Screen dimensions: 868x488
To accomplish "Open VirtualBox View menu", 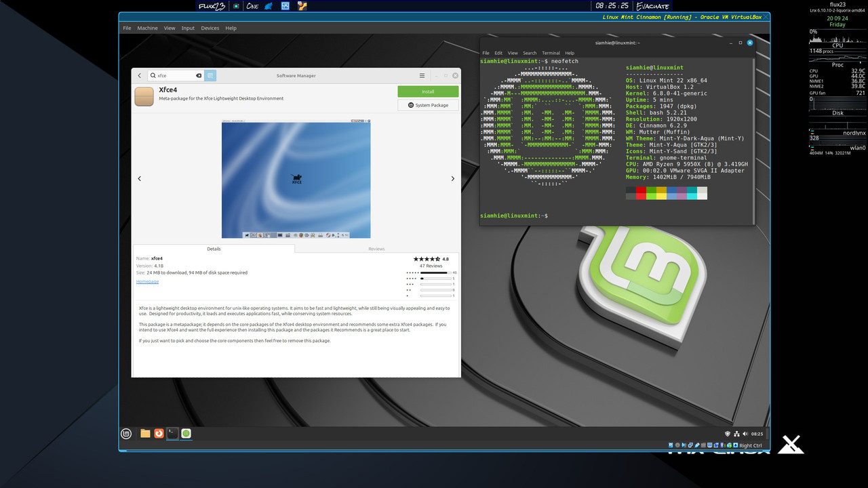I will (170, 28).
